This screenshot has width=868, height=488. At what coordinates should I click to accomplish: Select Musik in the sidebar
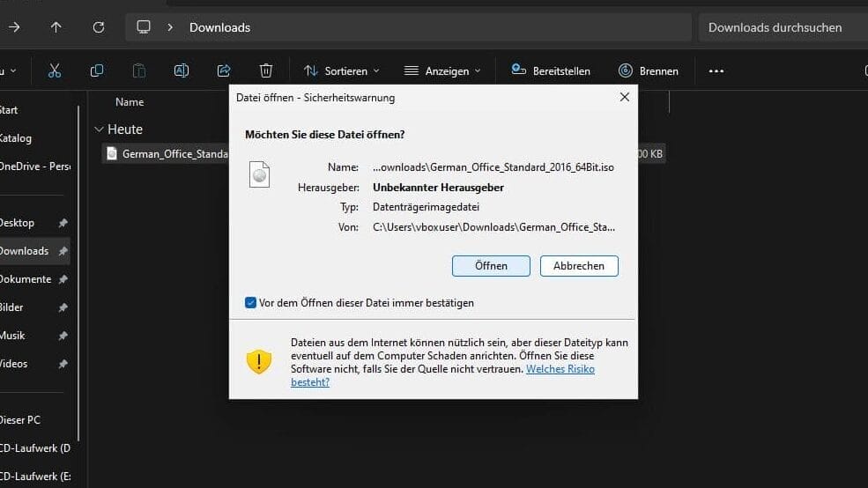coord(12,336)
